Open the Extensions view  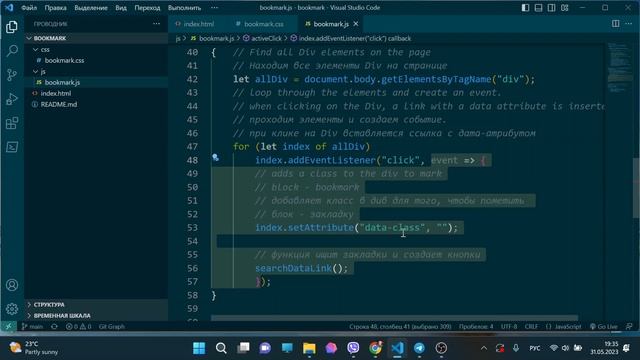(x=12, y=123)
